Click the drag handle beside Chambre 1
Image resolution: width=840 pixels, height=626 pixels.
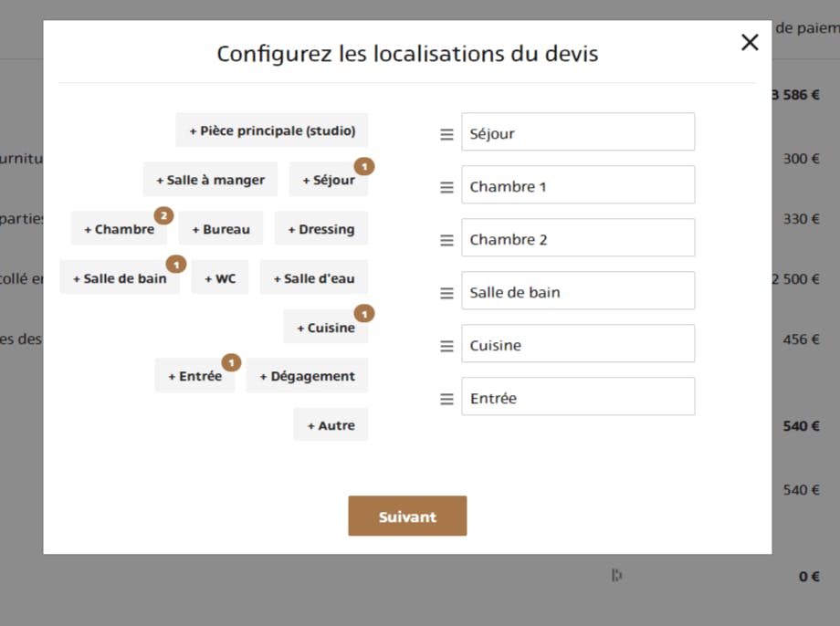446,187
